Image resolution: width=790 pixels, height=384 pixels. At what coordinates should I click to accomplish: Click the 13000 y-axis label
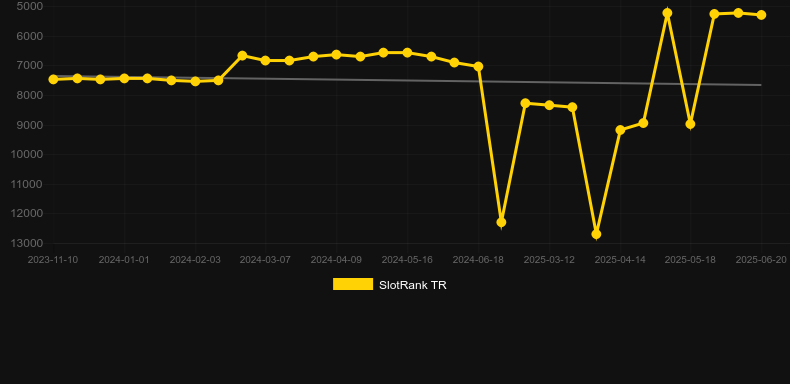27,243
